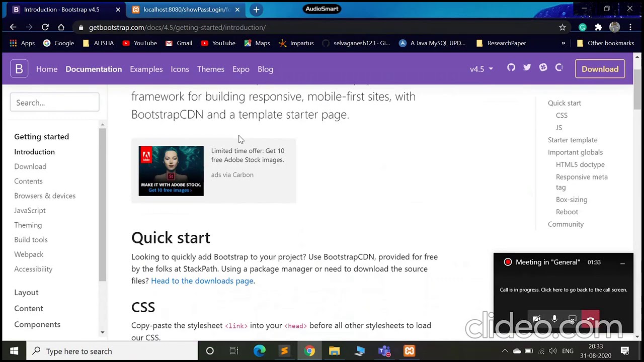Image resolution: width=644 pixels, height=362 pixels.
Task: Show hidden system tray icons
Action: tap(505, 351)
